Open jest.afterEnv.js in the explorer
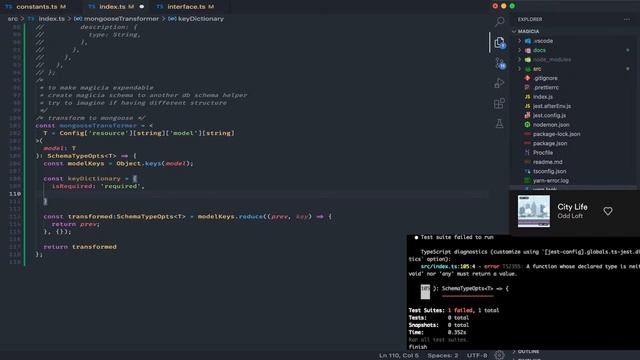This screenshot has height=360, width=640. pyautogui.click(x=552, y=106)
